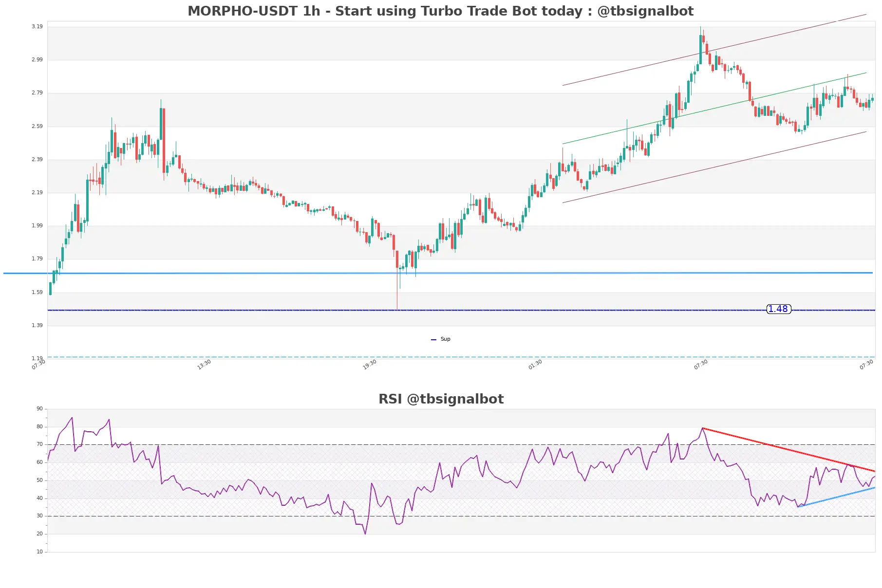The height and width of the screenshot is (588, 882).
Task: Click the 3.19 price axis label
Action: [x=37, y=26]
